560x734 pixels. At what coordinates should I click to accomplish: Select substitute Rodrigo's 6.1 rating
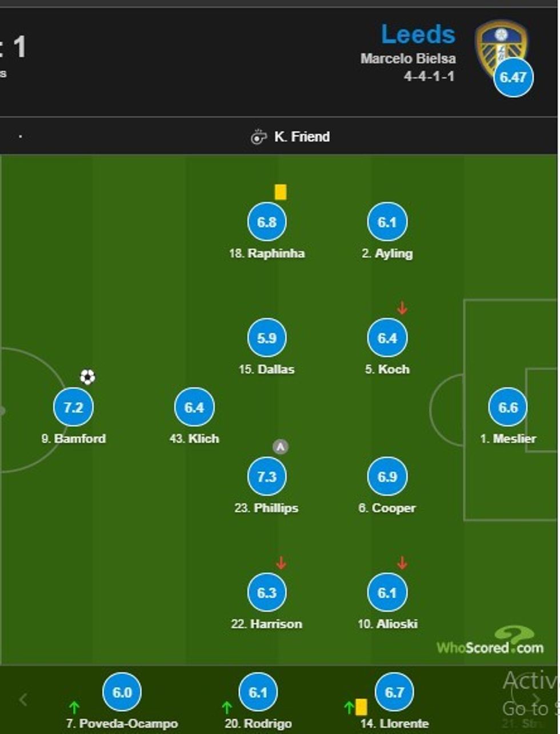coord(258,692)
